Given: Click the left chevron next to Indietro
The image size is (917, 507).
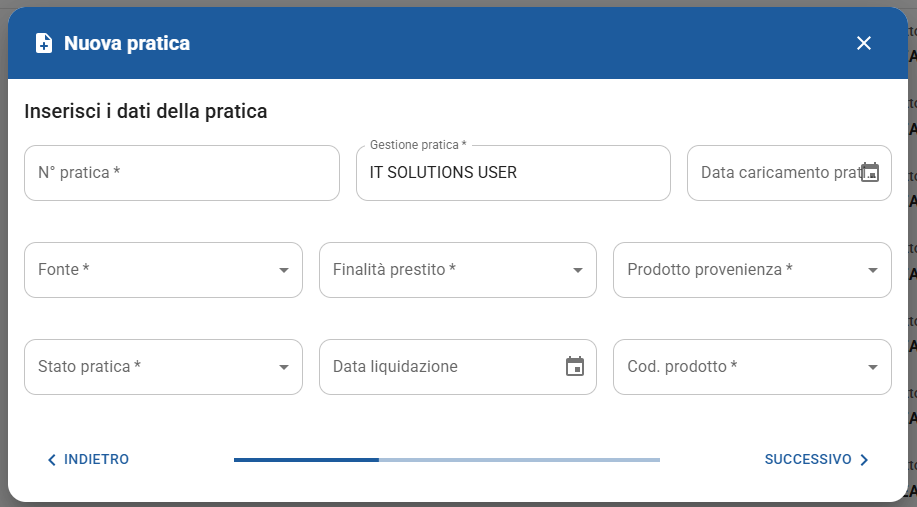Looking at the screenshot, I should coord(52,460).
